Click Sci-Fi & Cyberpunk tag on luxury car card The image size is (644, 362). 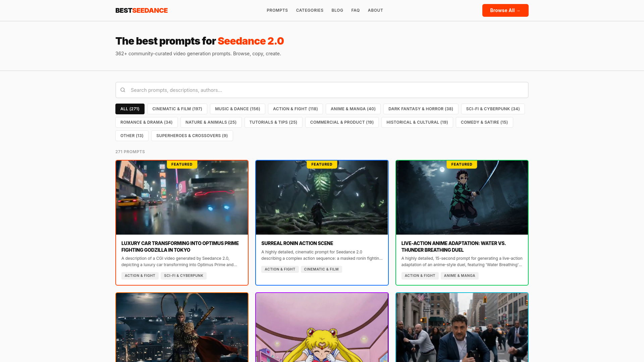(x=183, y=276)
